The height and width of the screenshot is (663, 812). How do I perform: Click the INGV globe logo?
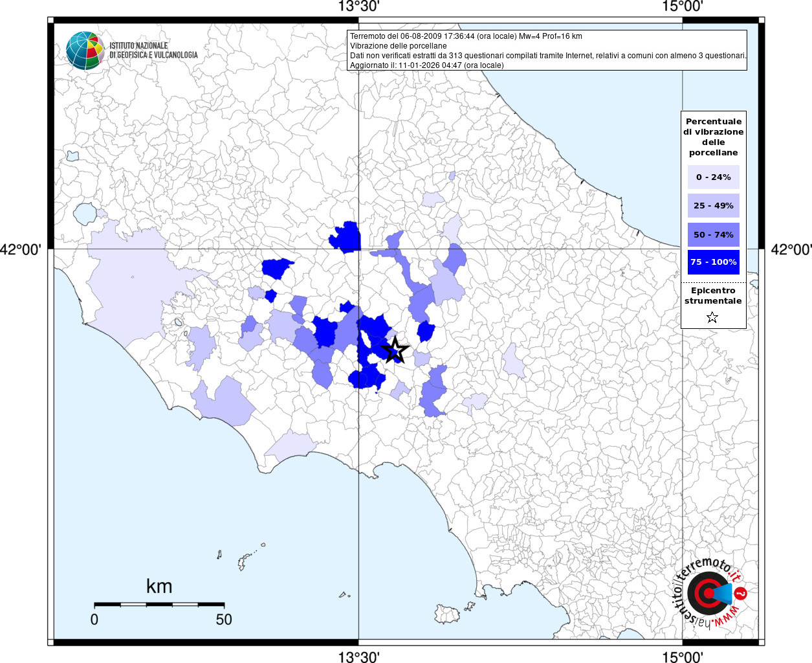point(85,51)
